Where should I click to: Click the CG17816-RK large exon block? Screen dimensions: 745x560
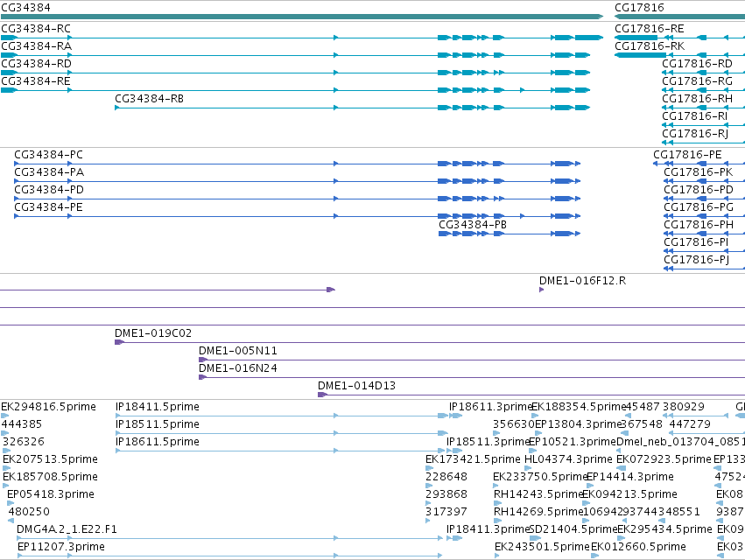pyautogui.click(x=640, y=55)
